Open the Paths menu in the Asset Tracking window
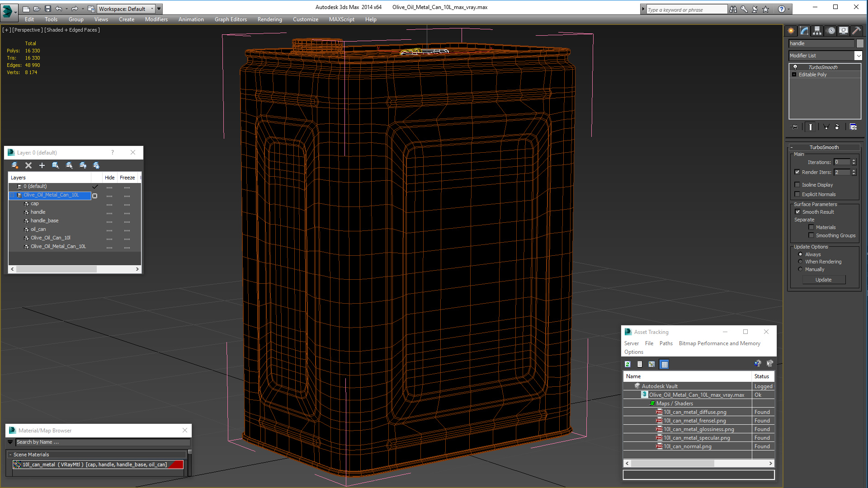The width and height of the screenshot is (868, 488). tap(666, 343)
